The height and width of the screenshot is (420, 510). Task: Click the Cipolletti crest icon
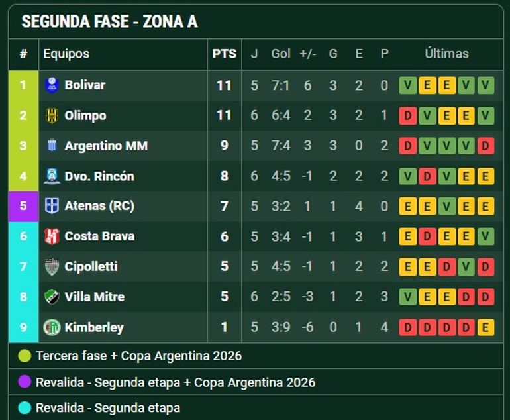pyautogui.click(x=52, y=266)
